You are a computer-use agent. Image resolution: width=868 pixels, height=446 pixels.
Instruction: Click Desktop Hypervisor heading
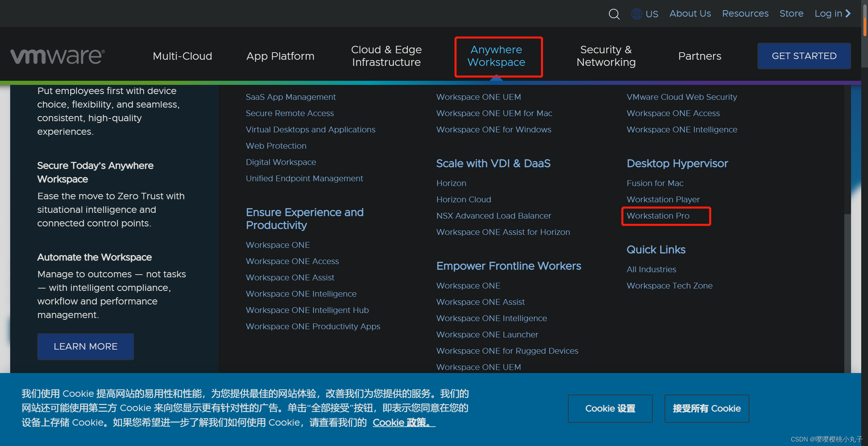(x=677, y=164)
